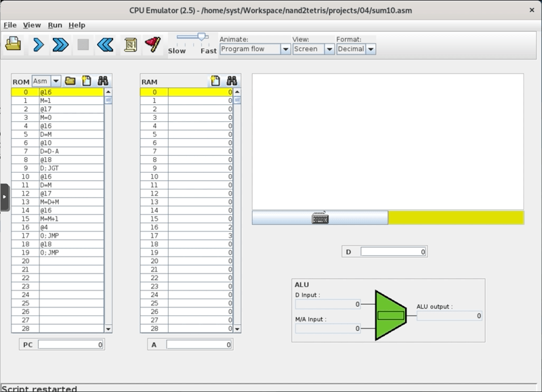This screenshot has width=542, height=392.
Task: Click the ROM clear page icon
Action: point(87,81)
